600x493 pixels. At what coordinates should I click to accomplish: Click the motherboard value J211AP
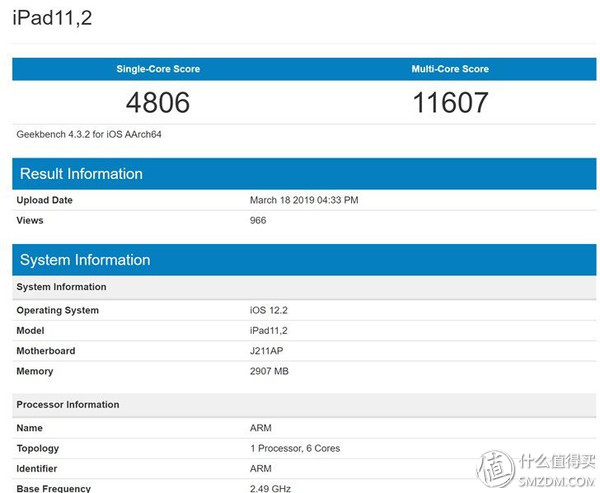tap(269, 351)
